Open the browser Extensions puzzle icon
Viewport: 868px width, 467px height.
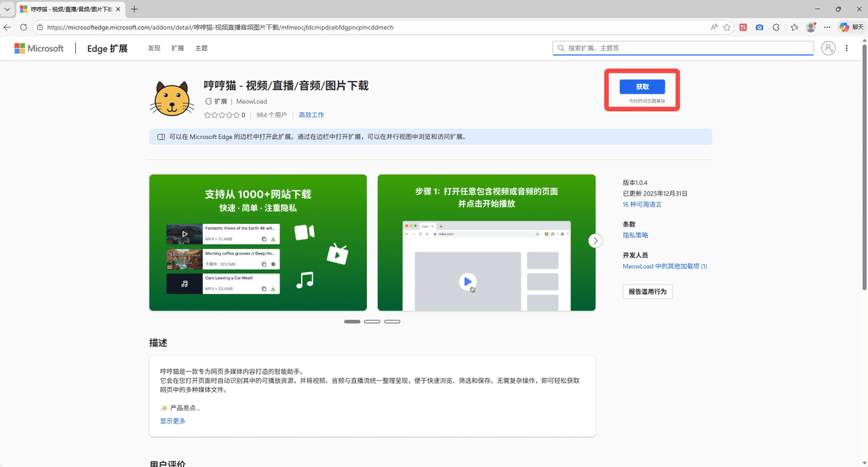pos(776,27)
